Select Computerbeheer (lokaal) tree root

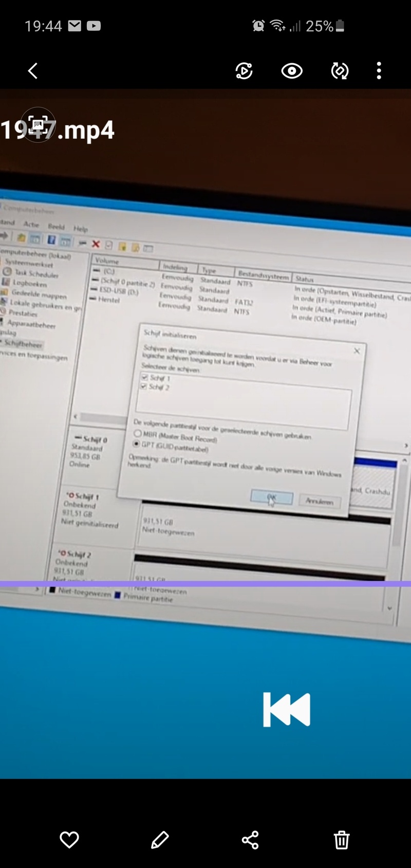pos(35,254)
